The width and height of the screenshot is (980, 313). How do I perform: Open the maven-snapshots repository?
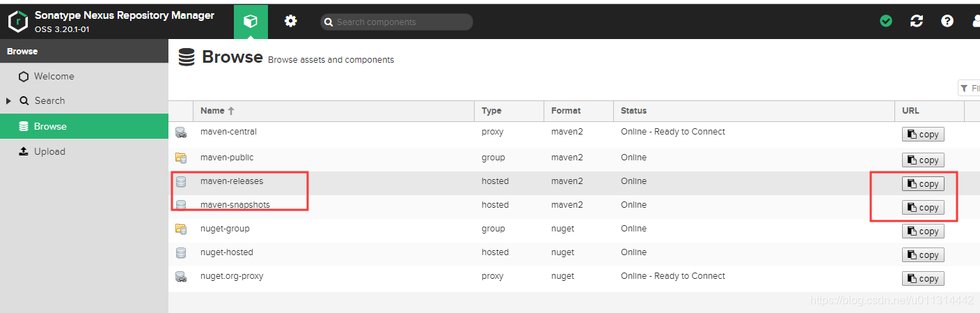point(235,205)
